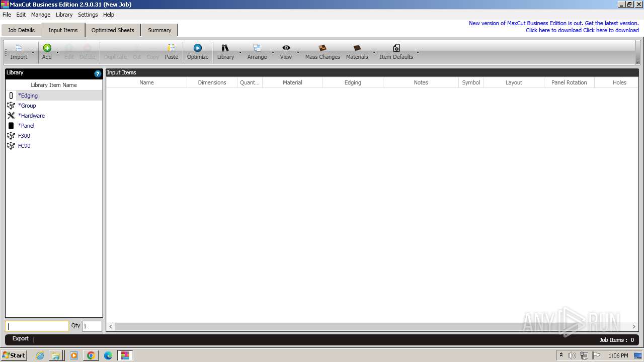The width and height of the screenshot is (644, 362).
Task: Click the Start button
Action: coord(14,355)
